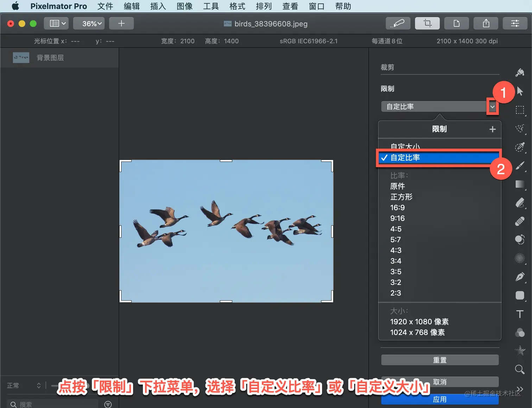
Task: Open the Share toolbar button
Action: [x=486, y=24]
